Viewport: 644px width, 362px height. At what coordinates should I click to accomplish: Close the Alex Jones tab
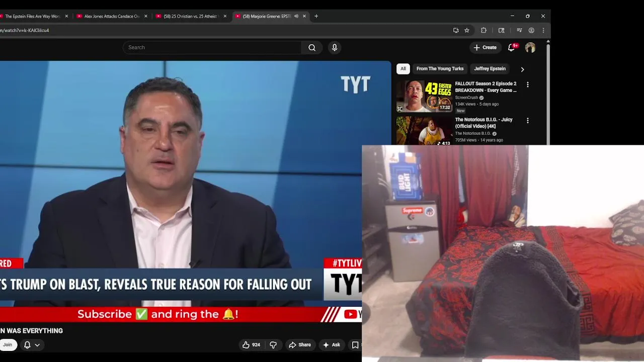[x=146, y=16]
